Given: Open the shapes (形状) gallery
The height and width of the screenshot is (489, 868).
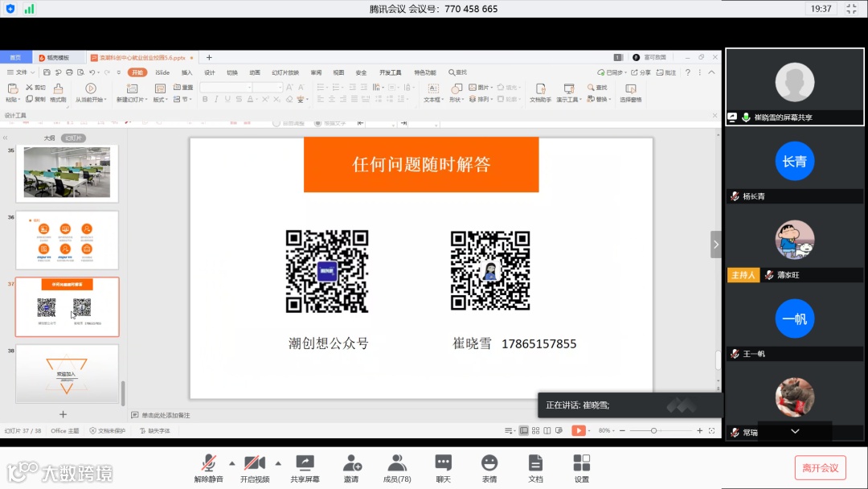Looking at the screenshot, I should [456, 92].
